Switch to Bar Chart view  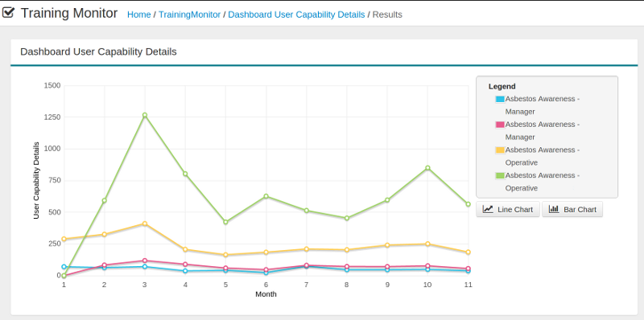(572, 209)
